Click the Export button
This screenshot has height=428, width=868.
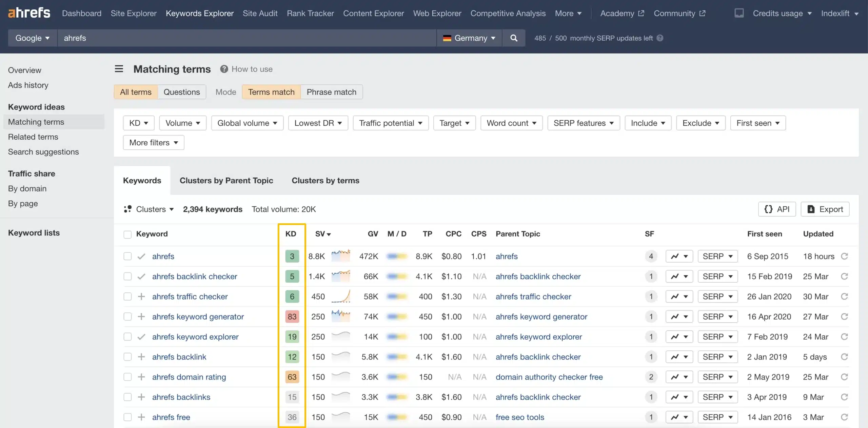[x=825, y=209]
